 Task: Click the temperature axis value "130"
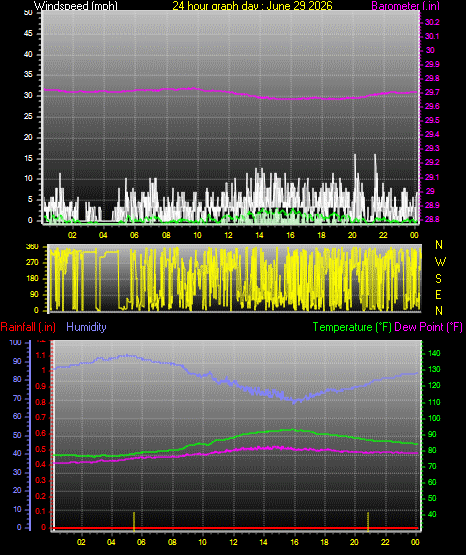(x=435, y=370)
